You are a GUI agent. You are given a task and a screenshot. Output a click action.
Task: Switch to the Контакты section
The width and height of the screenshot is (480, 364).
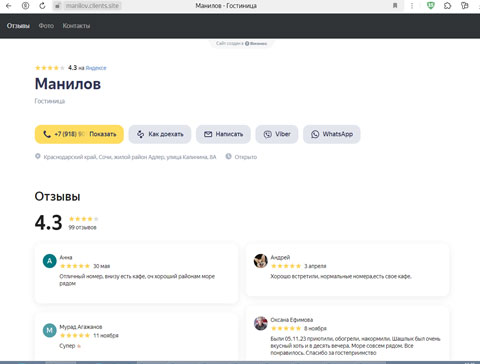tap(76, 26)
